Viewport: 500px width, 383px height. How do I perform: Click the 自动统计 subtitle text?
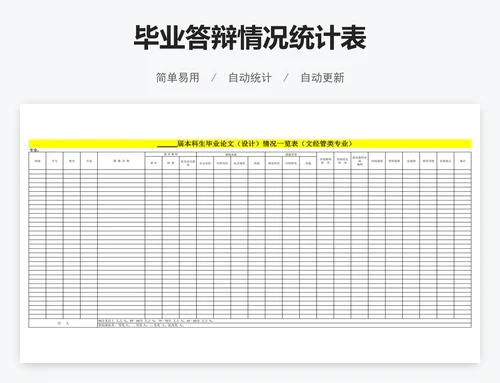point(250,78)
